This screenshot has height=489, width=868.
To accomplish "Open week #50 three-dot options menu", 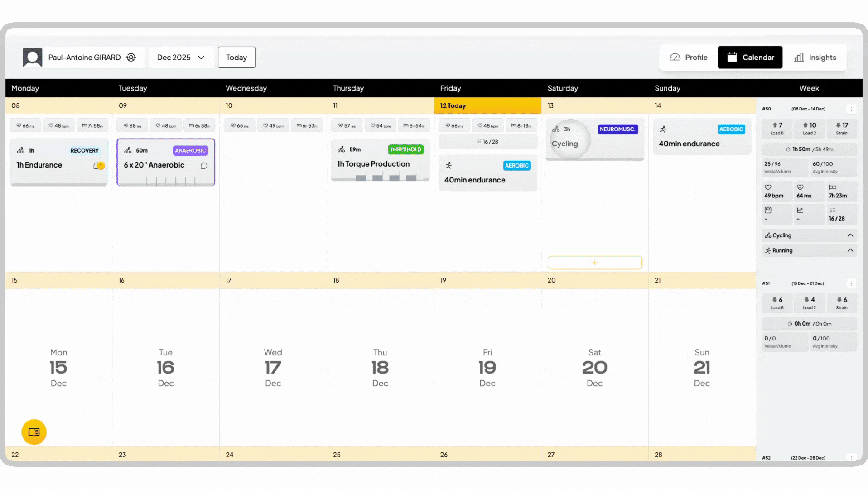I will 851,109.
